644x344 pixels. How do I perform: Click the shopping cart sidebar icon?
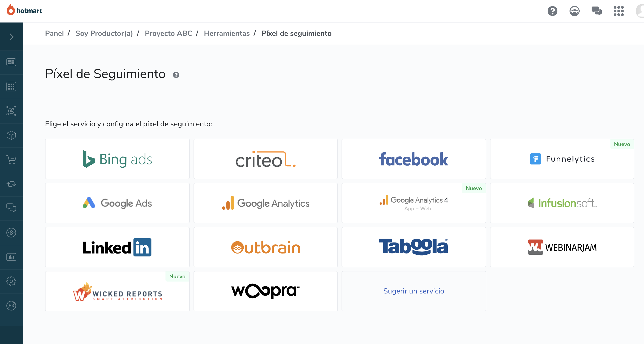(x=11, y=160)
